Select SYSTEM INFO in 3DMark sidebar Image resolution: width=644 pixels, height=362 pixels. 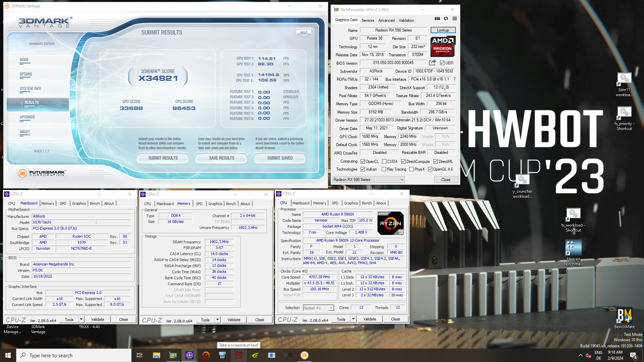(31, 89)
